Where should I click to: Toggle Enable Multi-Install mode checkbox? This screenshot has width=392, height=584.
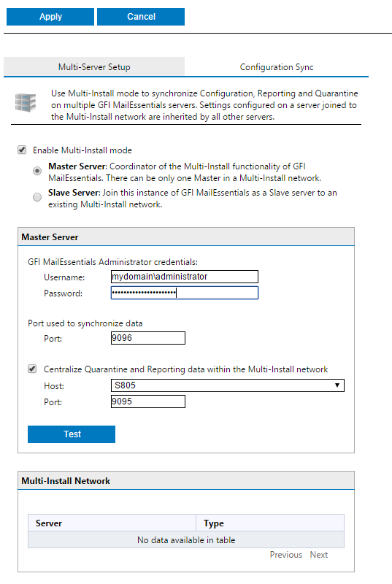pyautogui.click(x=22, y=150)
